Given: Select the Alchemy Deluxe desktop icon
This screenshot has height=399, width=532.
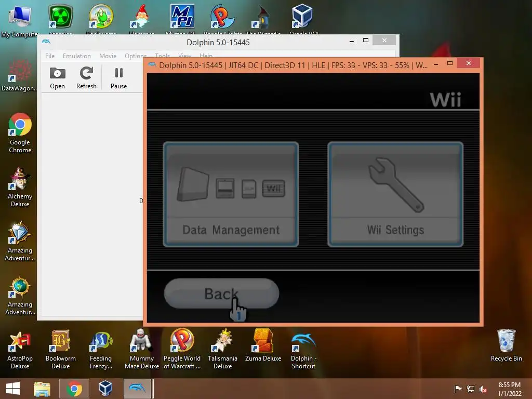Looking at the screenshot, I should click(20, 187).
